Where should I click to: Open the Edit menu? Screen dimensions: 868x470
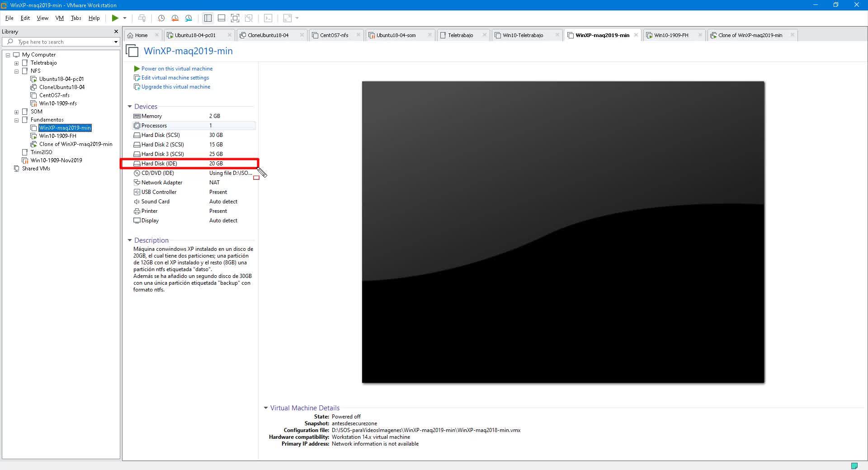(25, 18)
